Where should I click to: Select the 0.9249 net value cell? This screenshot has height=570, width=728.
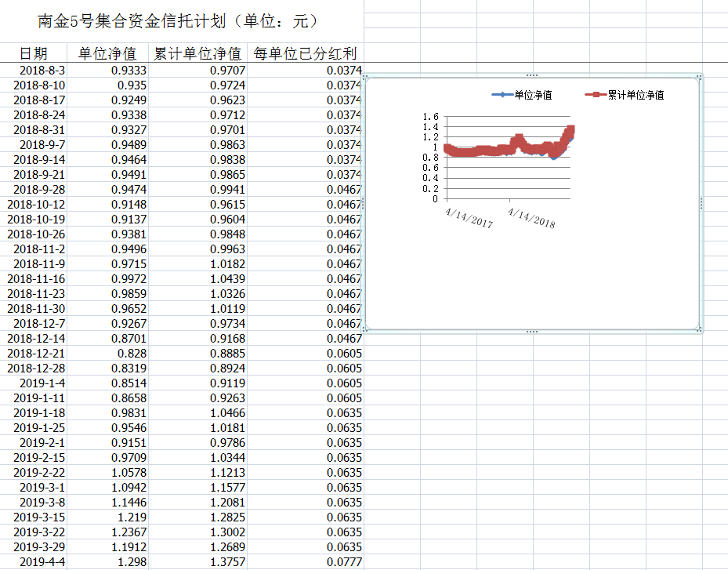click(107, 100)
